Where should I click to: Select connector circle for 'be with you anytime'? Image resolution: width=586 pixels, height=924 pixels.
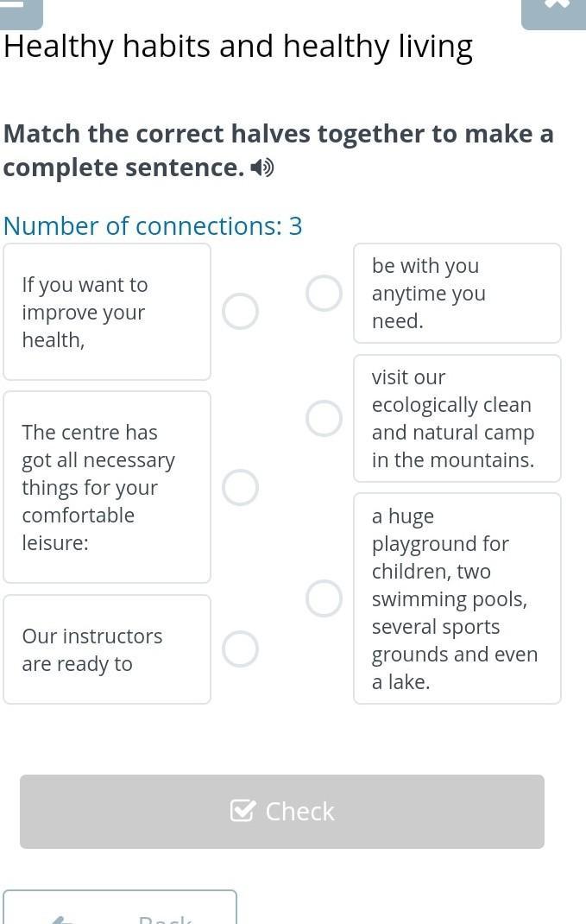coord(324,294)
